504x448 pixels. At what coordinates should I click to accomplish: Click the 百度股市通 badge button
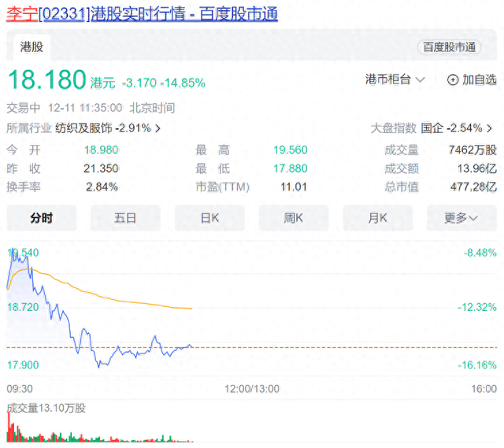(449, 47)
